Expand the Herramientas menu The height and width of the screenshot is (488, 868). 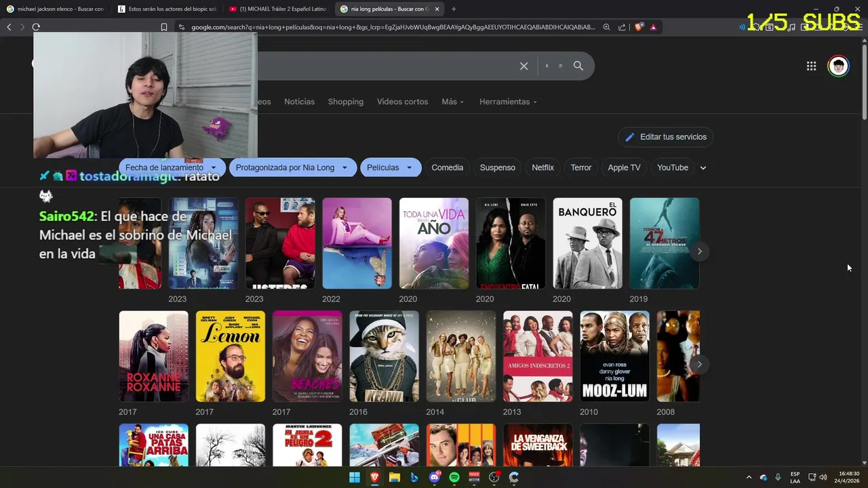coord(508,102)
